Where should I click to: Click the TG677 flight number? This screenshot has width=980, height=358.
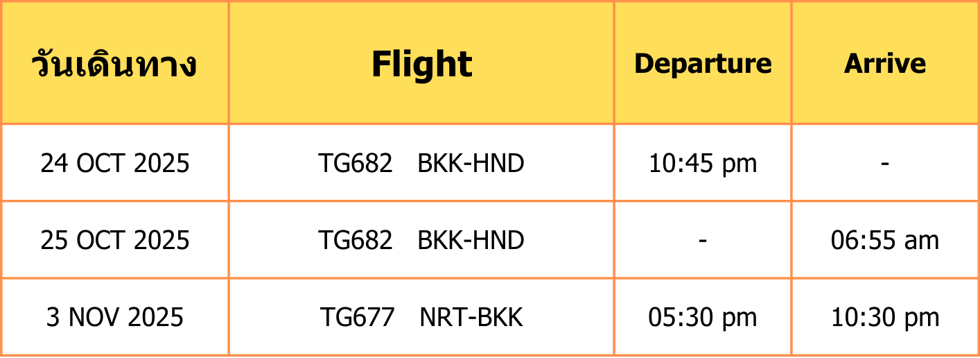[x=357, y=318]
